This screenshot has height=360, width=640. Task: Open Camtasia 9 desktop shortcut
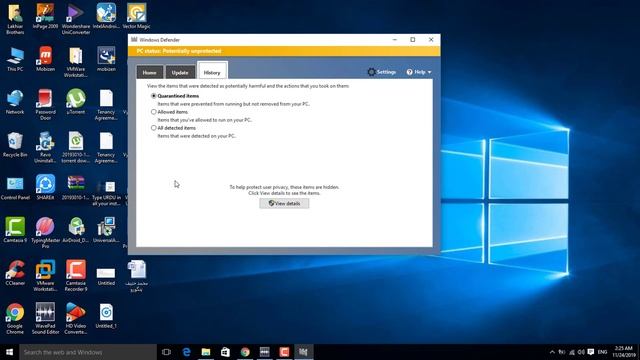pyautogui.click(x=15, y=230)
